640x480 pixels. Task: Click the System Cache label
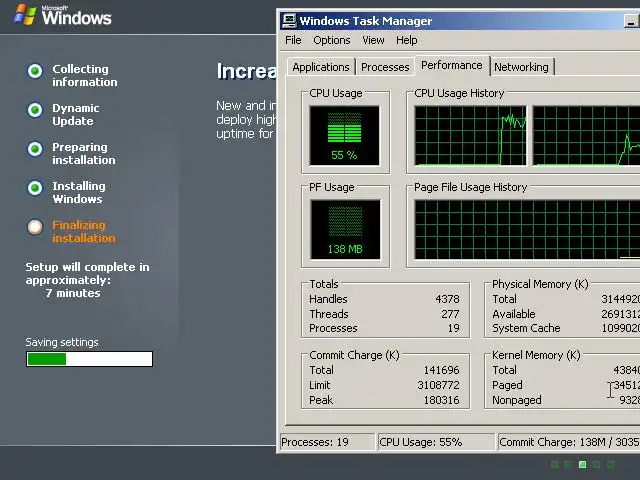(526, 328)
